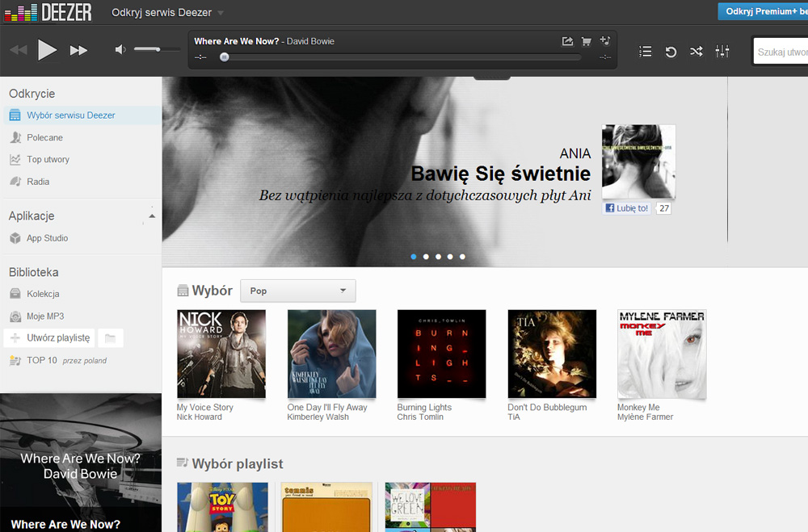Open Monkey Me album cover

tap(663, 354)
